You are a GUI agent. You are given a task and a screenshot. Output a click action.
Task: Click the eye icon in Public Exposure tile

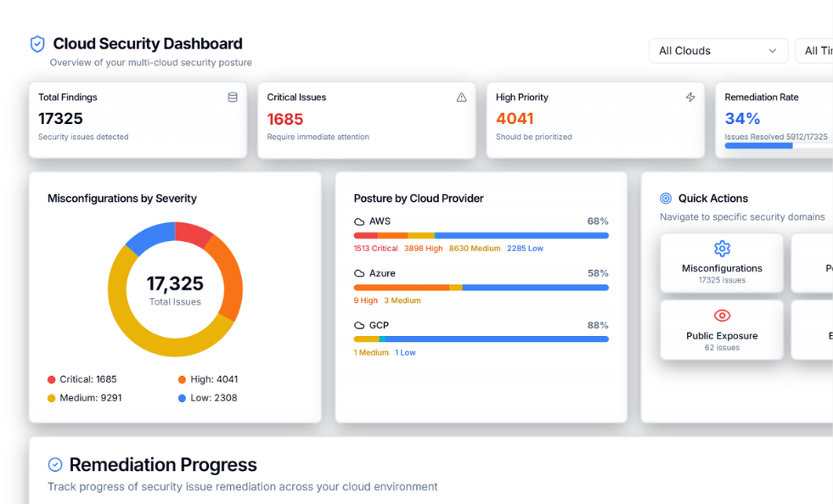(x=722, y=316)
